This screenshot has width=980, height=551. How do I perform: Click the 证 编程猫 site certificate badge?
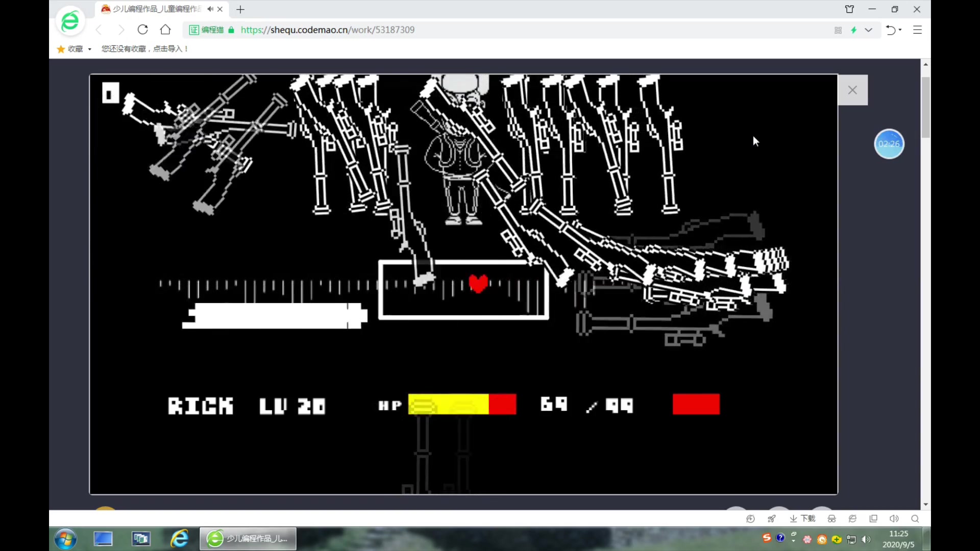click(206, 30)
